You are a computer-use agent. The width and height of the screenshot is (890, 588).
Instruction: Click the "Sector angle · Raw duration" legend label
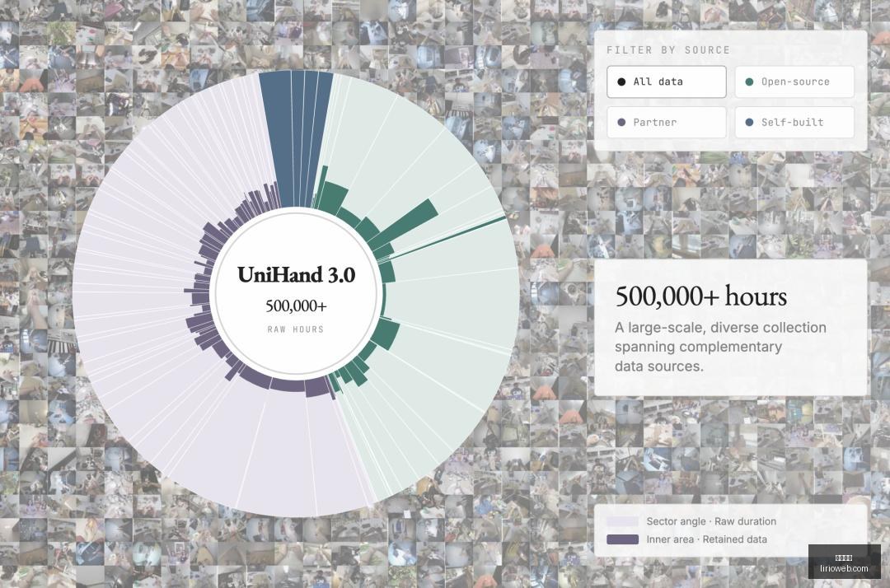tap(711, 521)
